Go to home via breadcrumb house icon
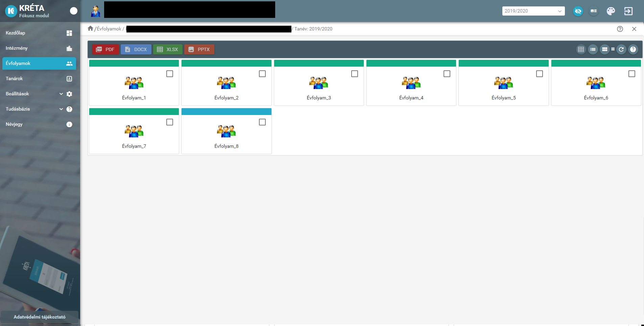The image size is (644, 326). point(90,28)
